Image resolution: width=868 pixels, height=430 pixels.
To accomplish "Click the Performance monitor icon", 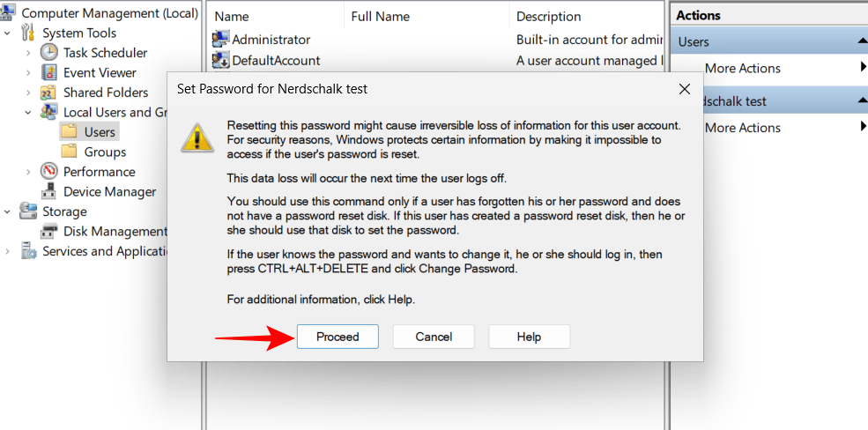I will pos(49,172).
